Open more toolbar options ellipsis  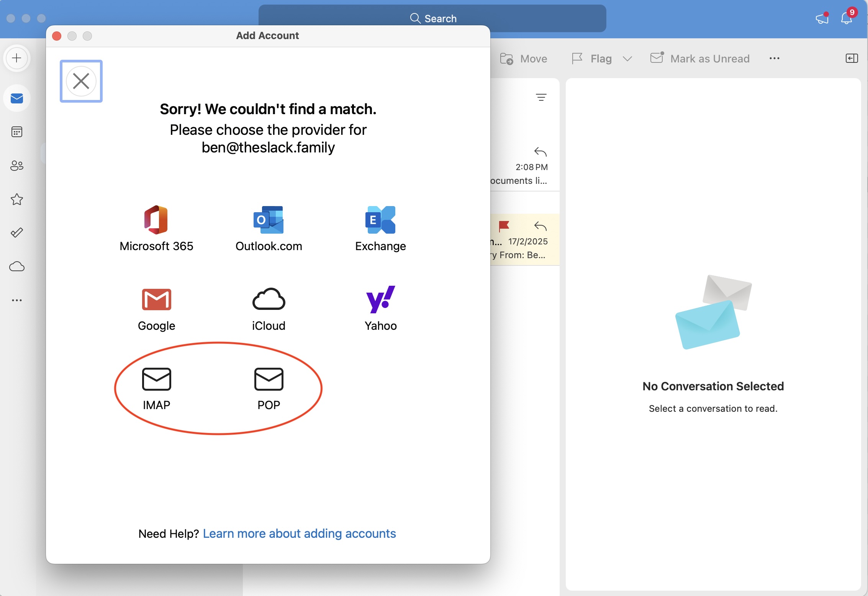click(774, 58)
